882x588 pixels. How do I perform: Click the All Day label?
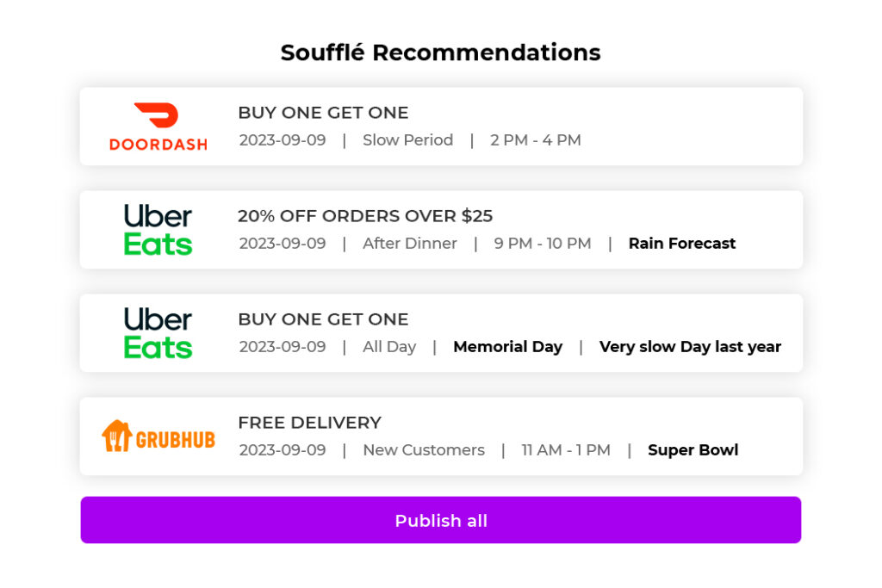tap(389, 347)
